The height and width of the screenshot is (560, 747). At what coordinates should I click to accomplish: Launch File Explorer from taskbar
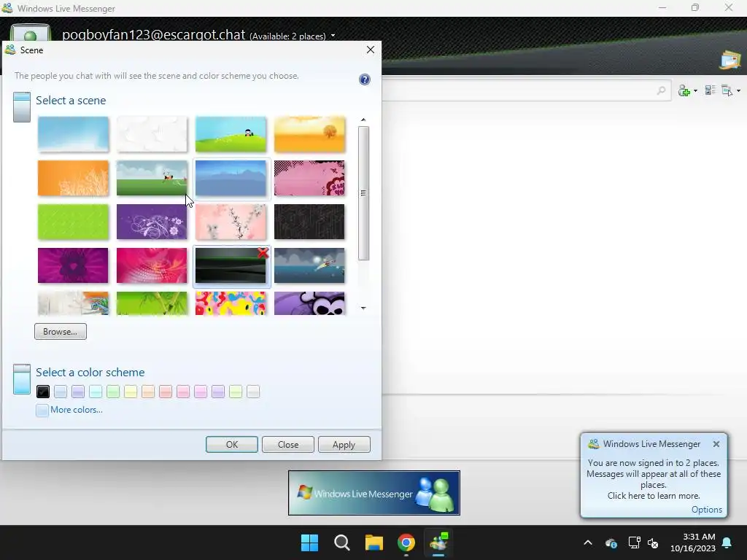(x=374, y=542)
